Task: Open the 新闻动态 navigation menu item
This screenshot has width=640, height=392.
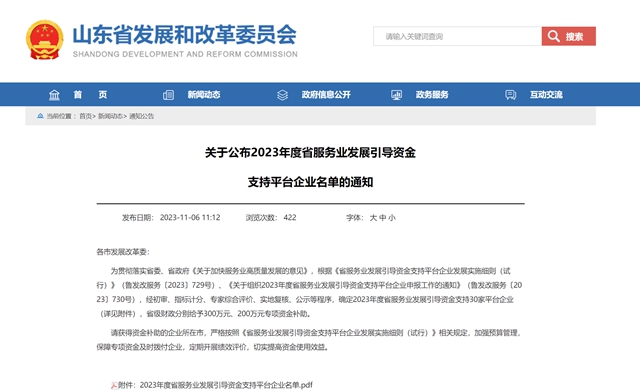Action: [x=204, y=95]
